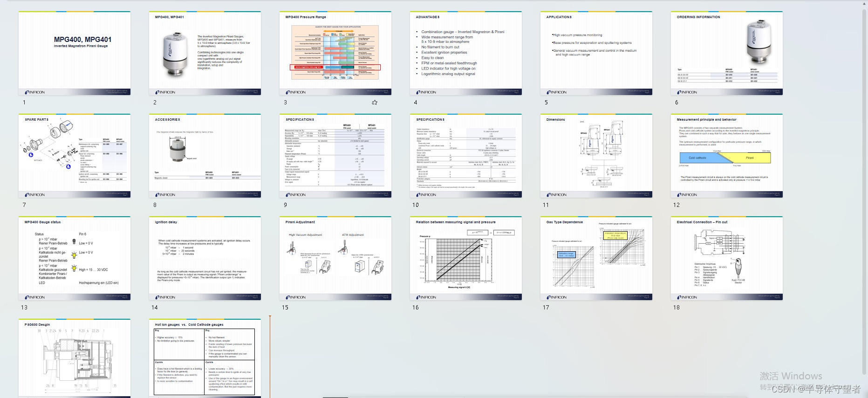868x398 pixels.
Task: Pick the ACCESSORIES slide thumbnail
Action: coord(205,156)
